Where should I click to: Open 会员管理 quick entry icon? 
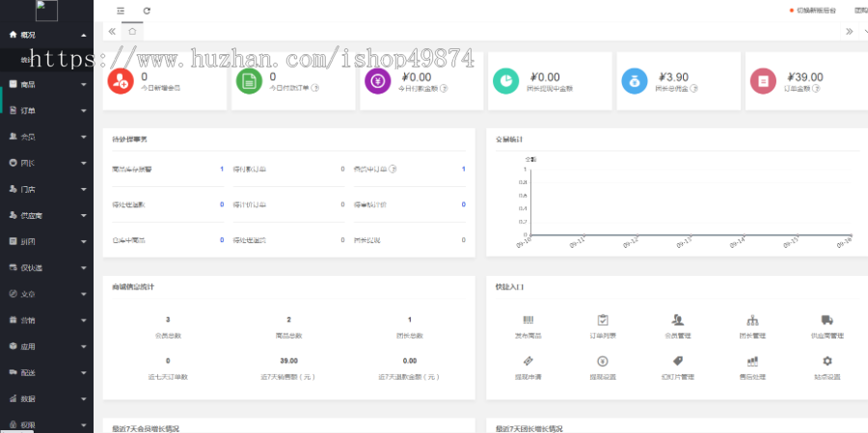click(x=678, y=320)
